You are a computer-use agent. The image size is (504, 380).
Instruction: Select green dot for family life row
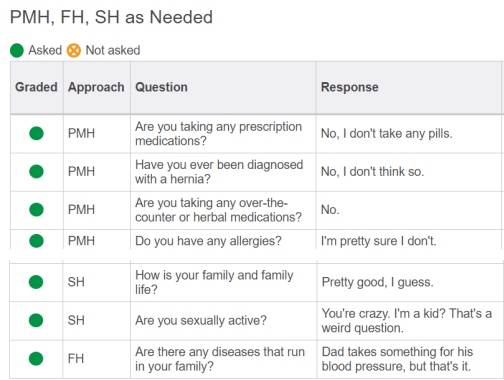(36, 282)
